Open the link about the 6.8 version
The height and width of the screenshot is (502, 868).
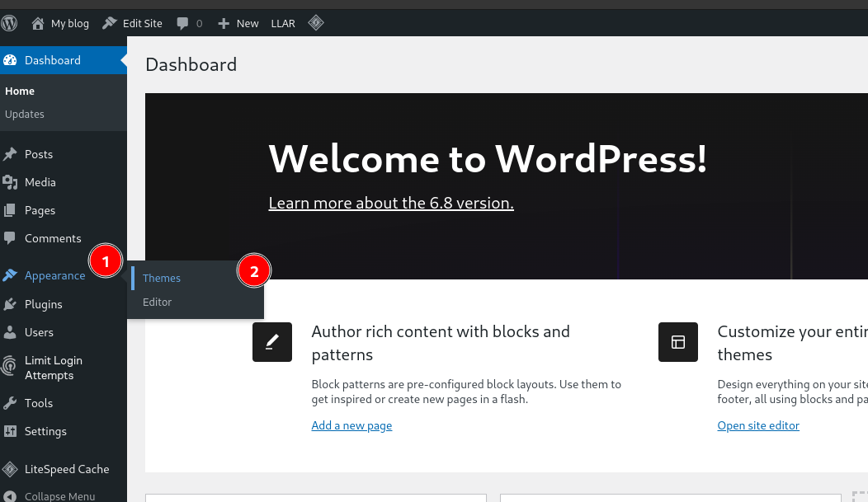[x=390, y=203]
